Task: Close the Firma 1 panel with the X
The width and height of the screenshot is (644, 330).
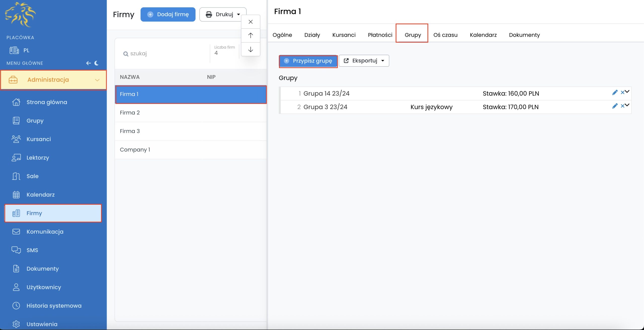Action: tap(250, 22)
